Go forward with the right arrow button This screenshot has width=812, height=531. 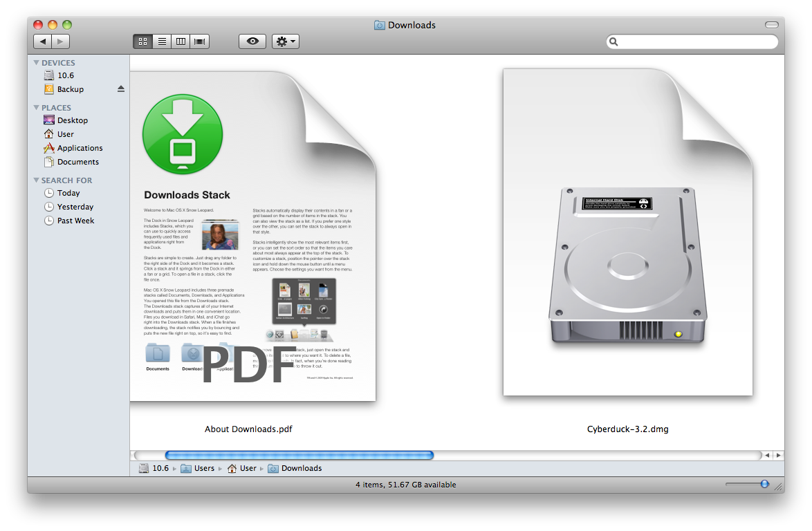tap(61, 41)
